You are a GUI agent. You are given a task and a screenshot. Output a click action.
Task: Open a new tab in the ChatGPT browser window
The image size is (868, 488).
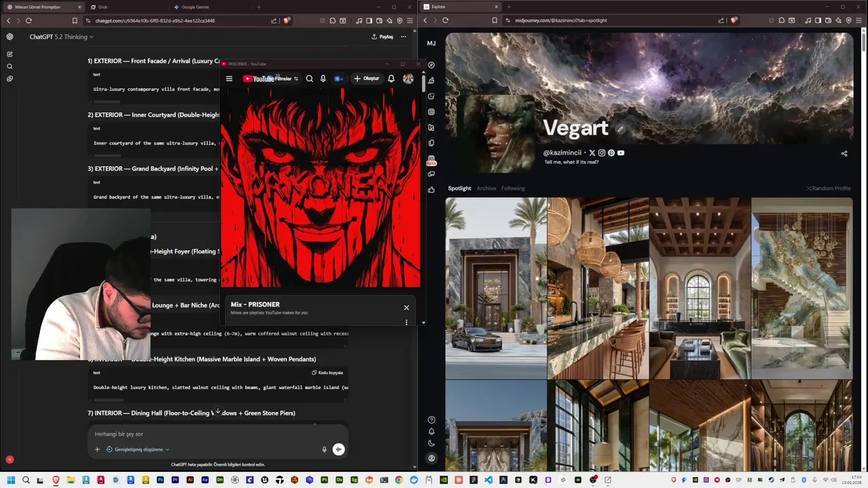pos(258,7)
